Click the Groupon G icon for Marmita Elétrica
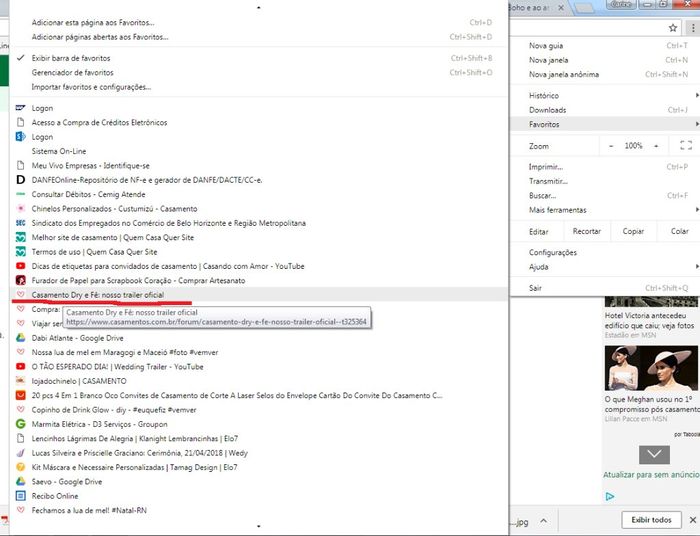The image size is (700, 536). click(x=21, y=424)
